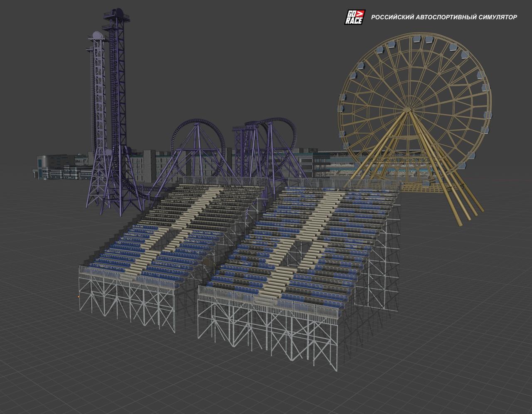The image size is (532, 414).
Task: Click the small orange origin point
Action: [x=78, y=296]
